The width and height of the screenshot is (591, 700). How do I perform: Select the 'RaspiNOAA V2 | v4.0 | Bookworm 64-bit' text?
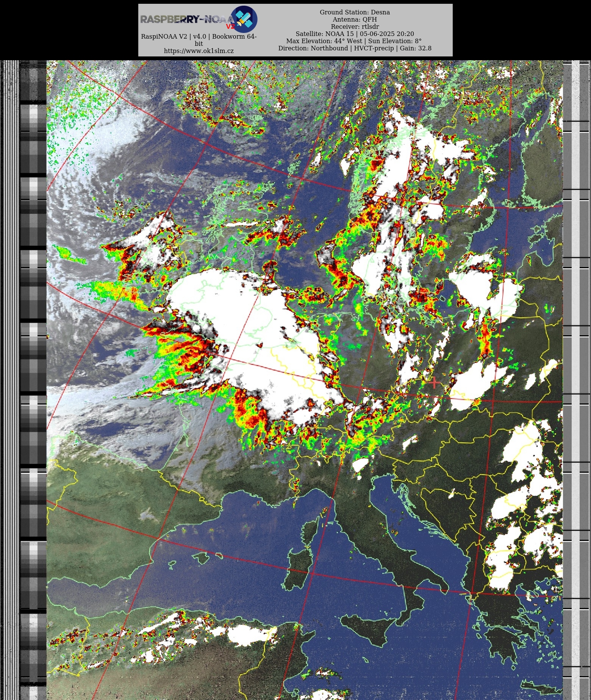click(199, 40)
